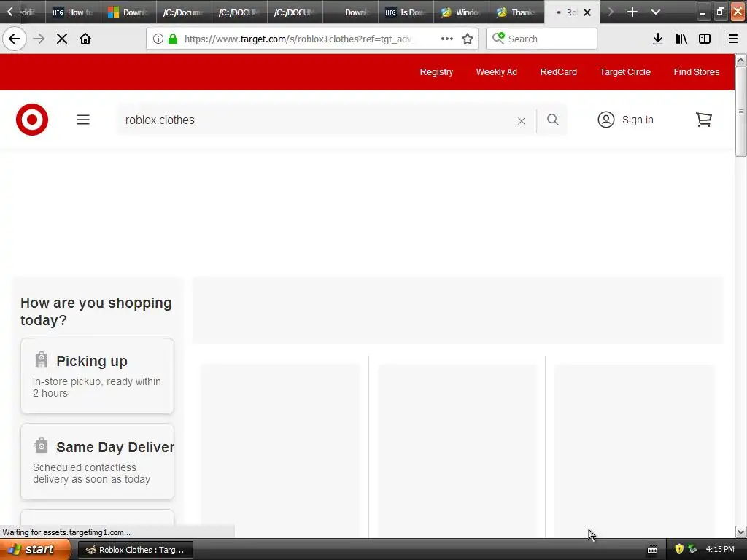Open the Target Circle link
This screenshot has height=560, width=747.
625,72
